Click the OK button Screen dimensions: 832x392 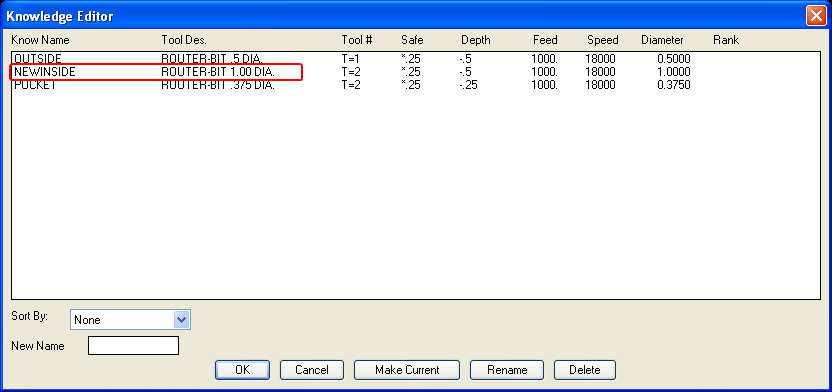pos(242,370)
